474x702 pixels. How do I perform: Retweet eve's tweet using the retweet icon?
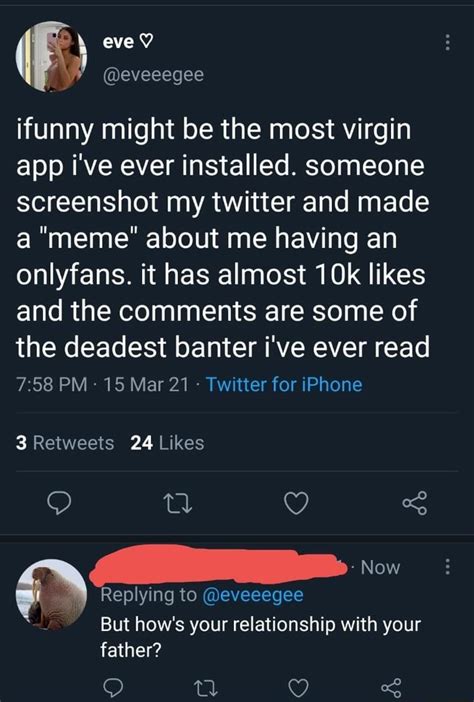click(x=177, y=504)
